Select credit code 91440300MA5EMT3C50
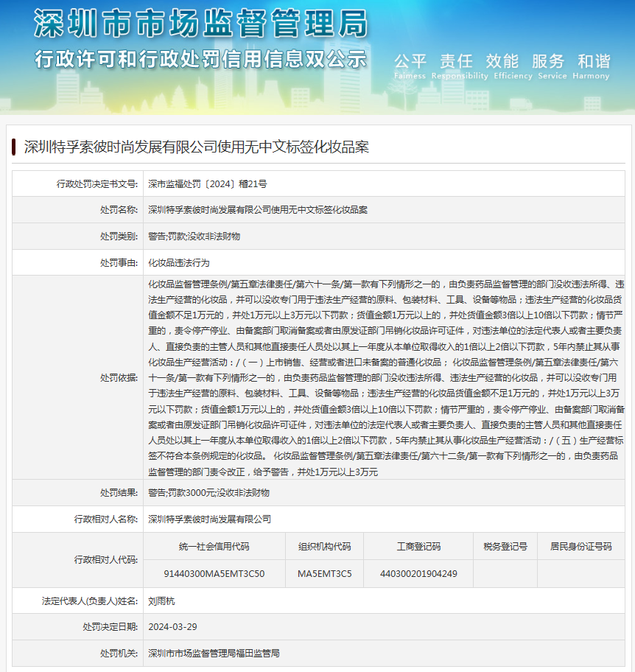The height and width of the screenshot is (672, 635). pyautogui.click(x=214, y=573)
